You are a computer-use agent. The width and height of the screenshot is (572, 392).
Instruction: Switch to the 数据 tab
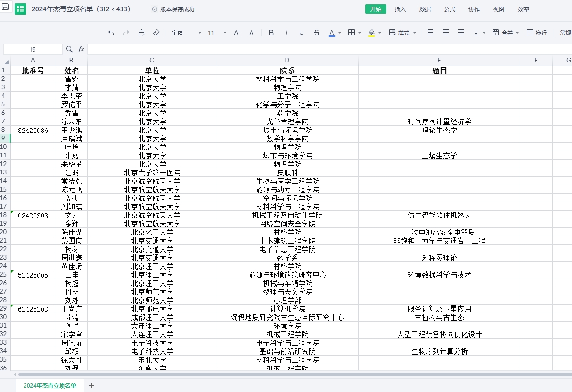425,9
